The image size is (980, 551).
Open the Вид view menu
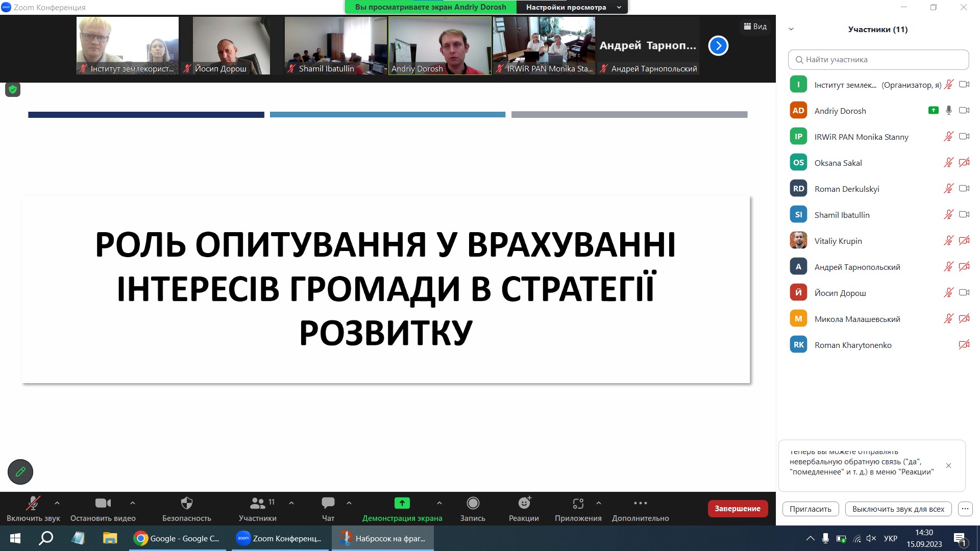(x=755, y=27)
